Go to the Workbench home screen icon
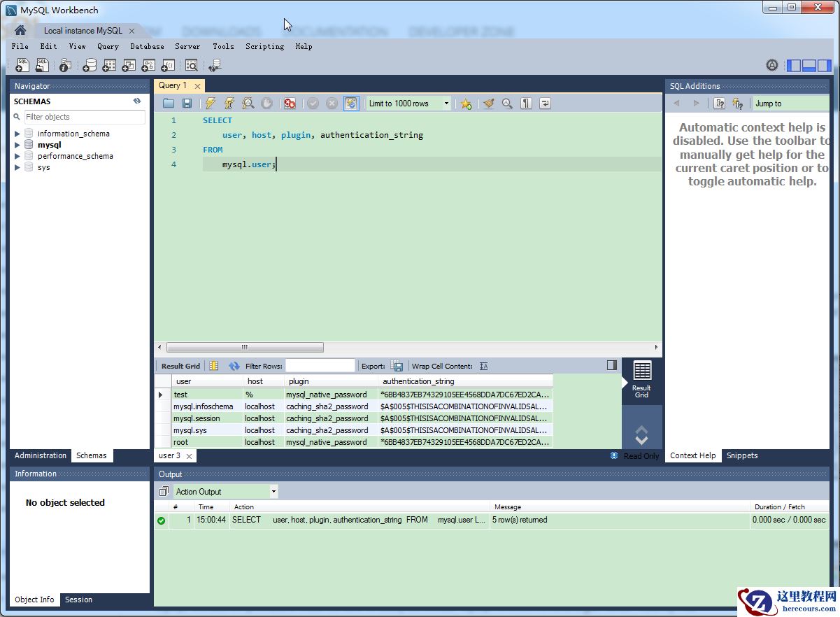This screenshot has width=840, height=617. click(x=20, y=30)
